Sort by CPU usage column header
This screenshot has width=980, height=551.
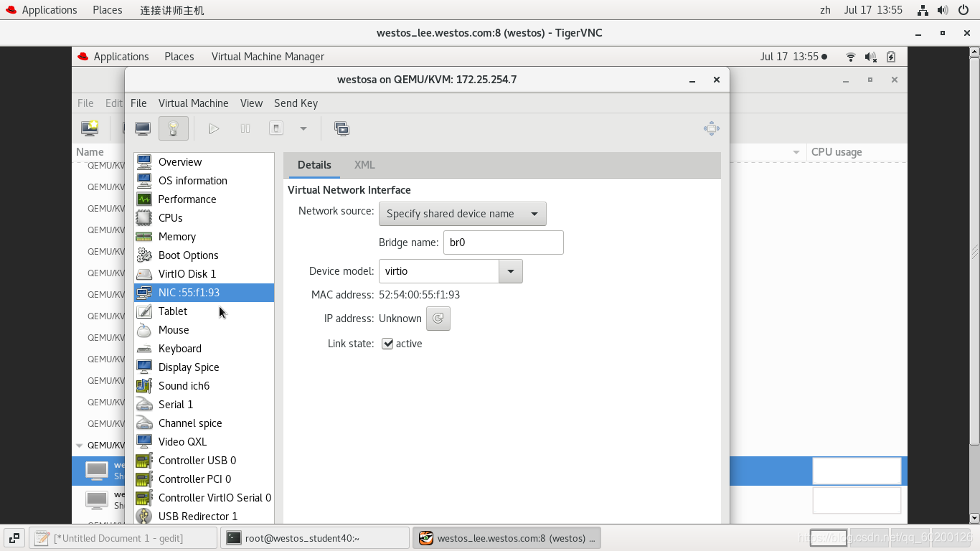[x=837, y=152]
